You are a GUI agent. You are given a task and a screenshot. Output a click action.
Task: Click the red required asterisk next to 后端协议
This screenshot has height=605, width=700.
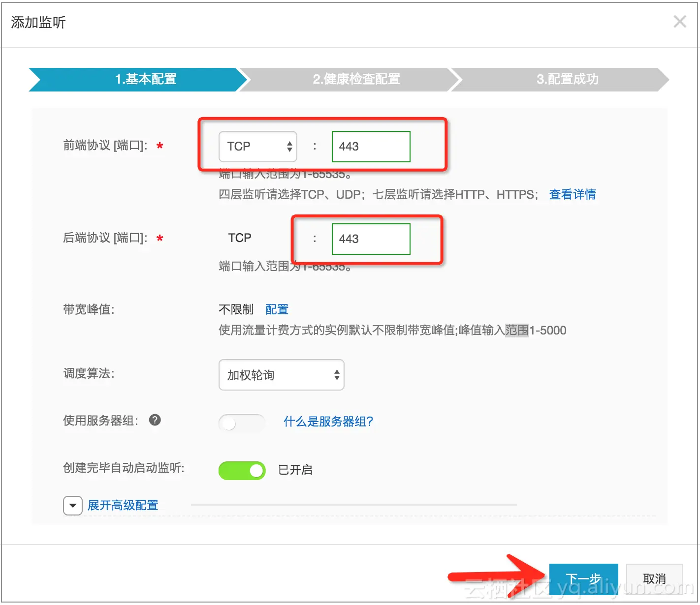click(159, 239)
